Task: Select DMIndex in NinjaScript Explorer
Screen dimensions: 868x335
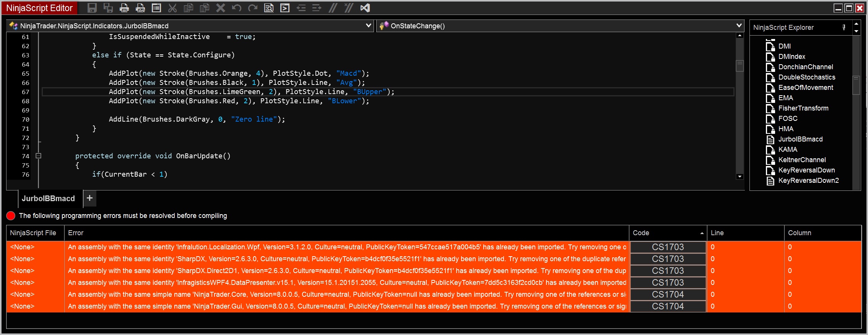Action: 792,57
